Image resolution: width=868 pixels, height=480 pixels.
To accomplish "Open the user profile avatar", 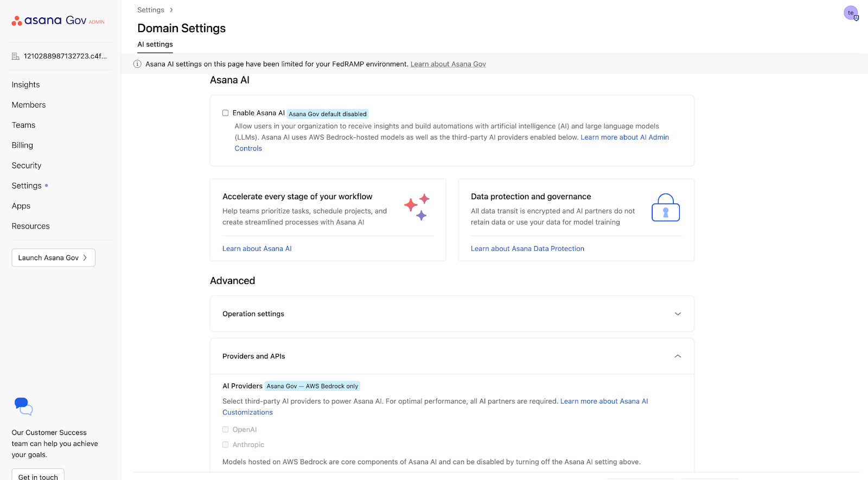I will pyautogui.click(x=851, y=13).
